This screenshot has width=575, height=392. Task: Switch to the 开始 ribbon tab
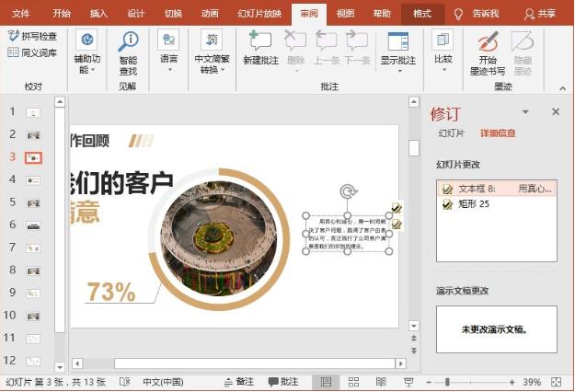pyautogui.click(x=62, y=14)
